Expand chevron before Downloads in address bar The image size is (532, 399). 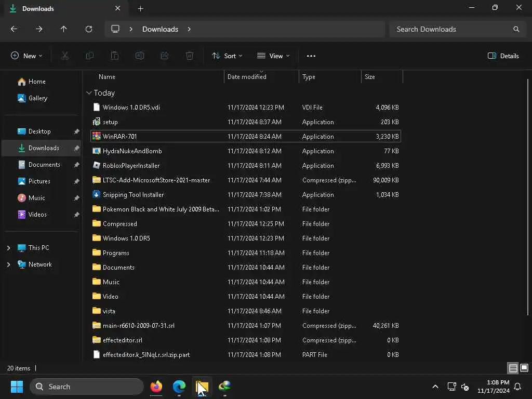[x=131, y=29]
